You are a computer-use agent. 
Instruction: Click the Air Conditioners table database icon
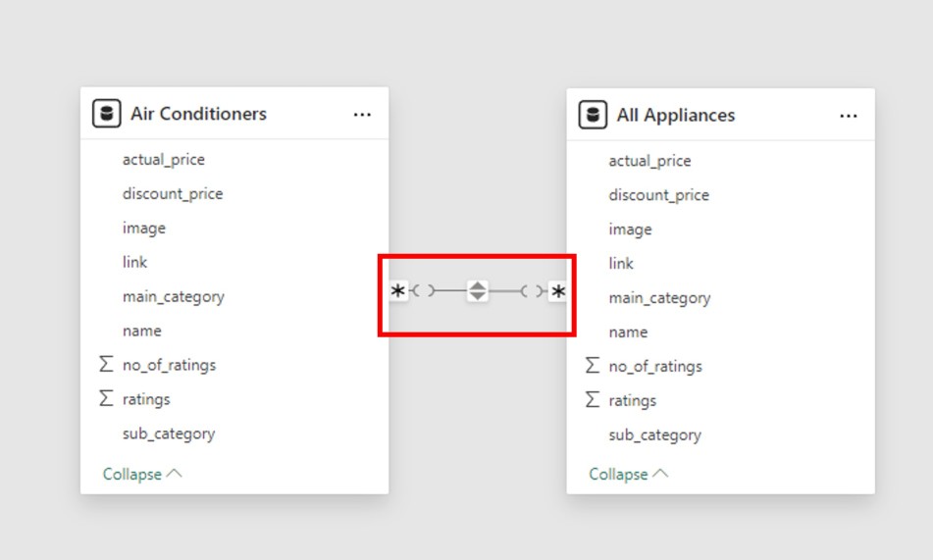[x=106, y=114]
